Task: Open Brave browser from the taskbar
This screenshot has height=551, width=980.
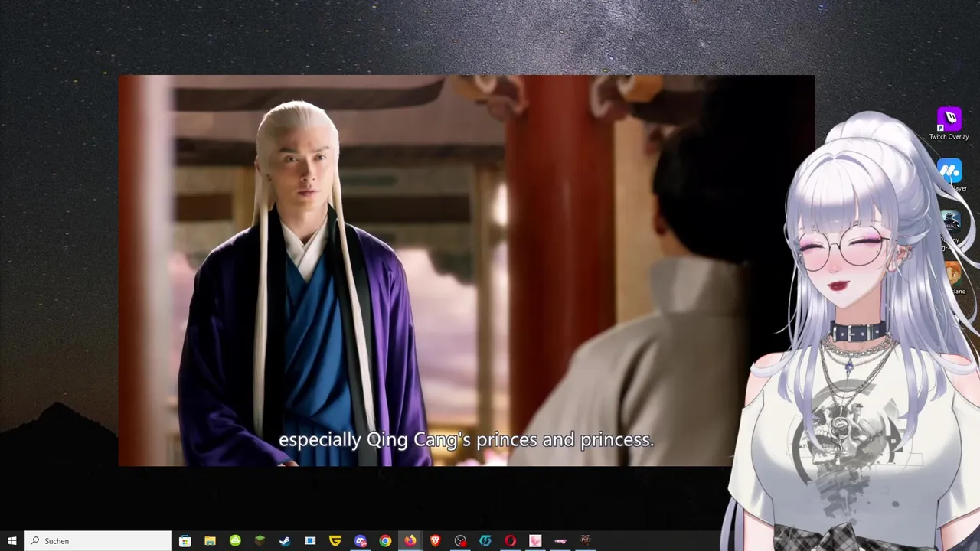Action: pos(435,541)
